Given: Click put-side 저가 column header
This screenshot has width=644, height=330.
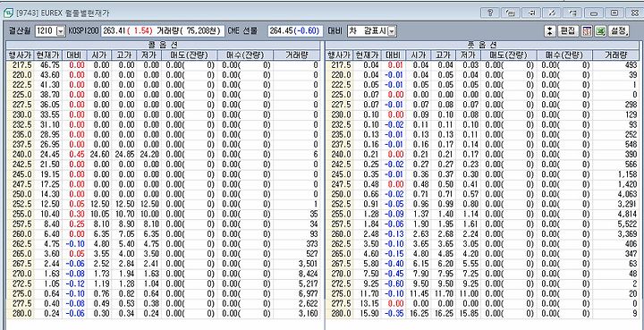Looking at the screenshot, I should click(468, 55).
